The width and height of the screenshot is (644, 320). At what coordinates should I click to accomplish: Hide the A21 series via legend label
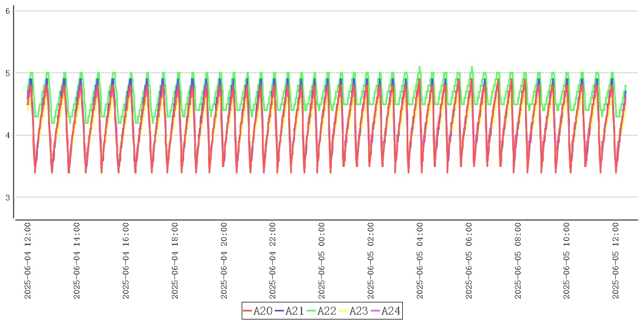[295, 311]
